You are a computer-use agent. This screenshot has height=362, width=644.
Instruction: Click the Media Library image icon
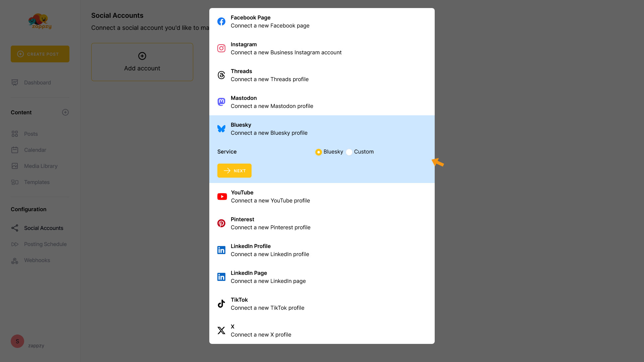click(x=15, y=166)
